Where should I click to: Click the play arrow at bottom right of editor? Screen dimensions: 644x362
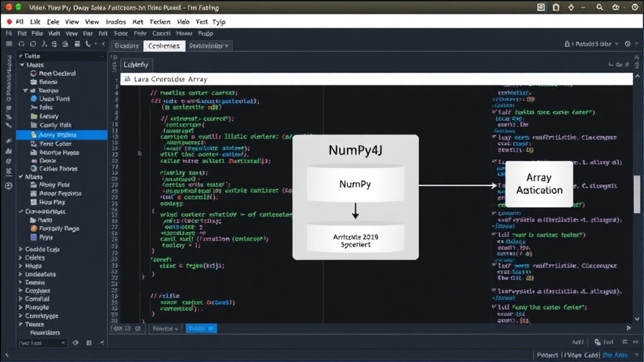coord(629,328)
